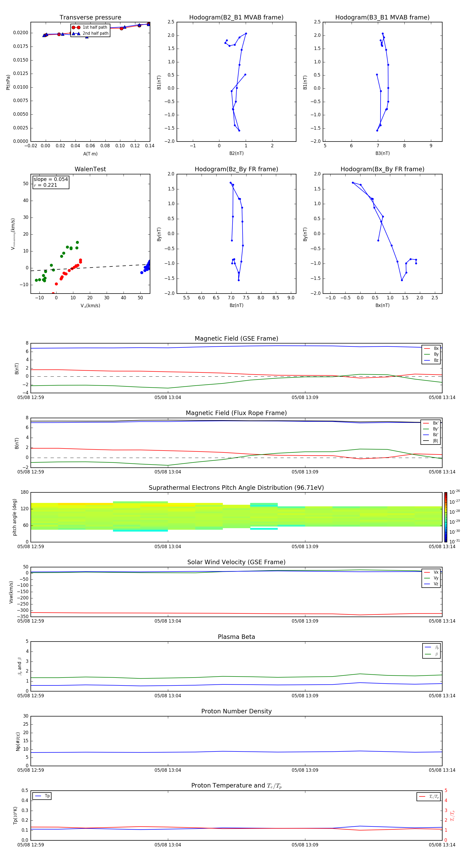Click the Magnetic Field (Flux Rope Frame) title
Viewport: 473px width, 868px height.
pos(236,413)
